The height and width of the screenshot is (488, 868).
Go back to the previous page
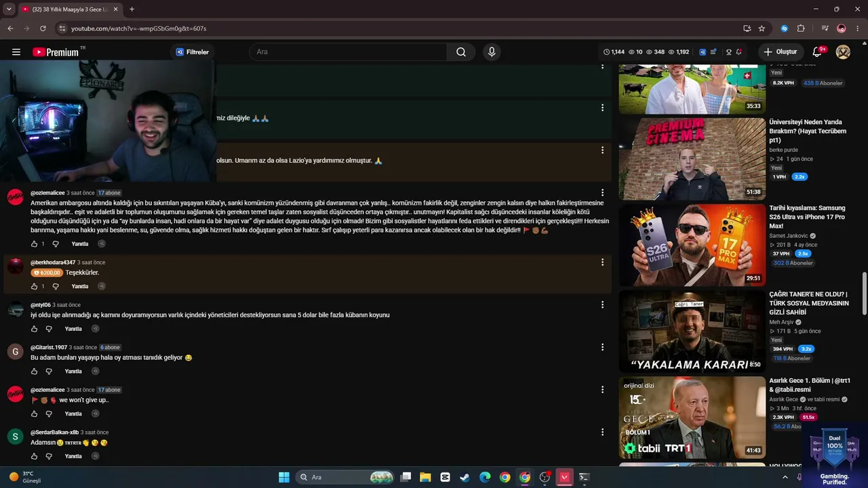10,28
